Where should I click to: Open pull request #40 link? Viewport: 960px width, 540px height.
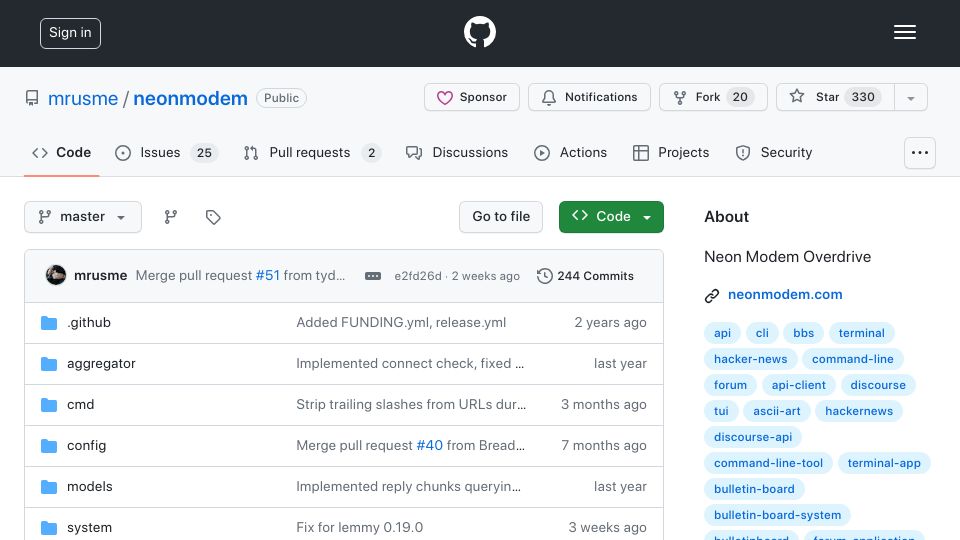429,446
